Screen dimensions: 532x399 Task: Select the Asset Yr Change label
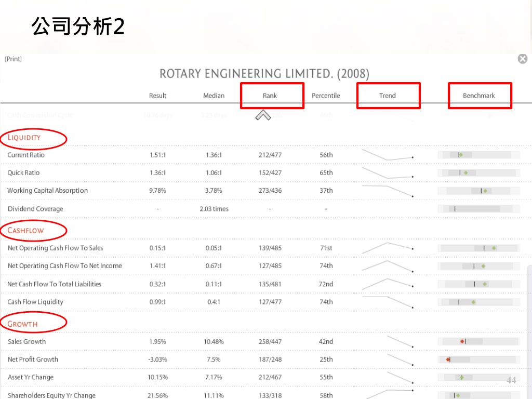click(x=31, y=377)
